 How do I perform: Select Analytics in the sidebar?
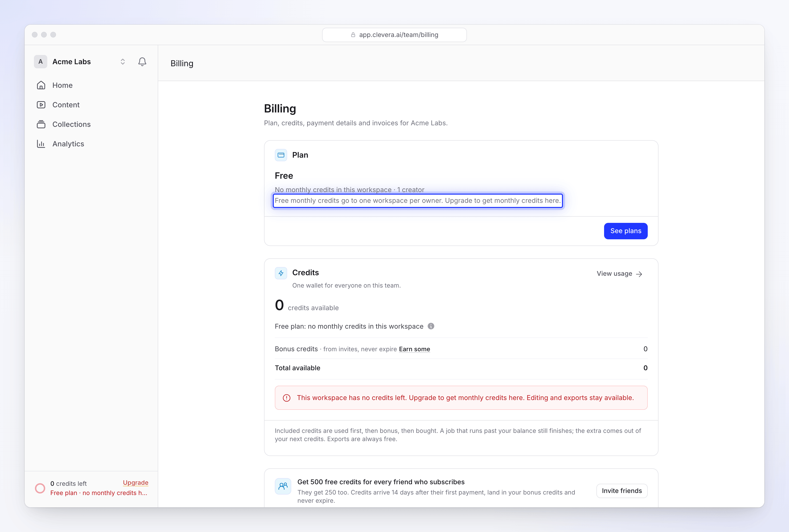pyautogui.click(x=91, y=144)
